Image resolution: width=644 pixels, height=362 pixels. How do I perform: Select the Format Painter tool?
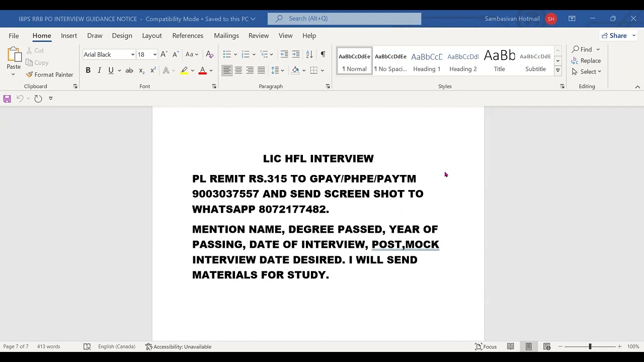[49, 74]
